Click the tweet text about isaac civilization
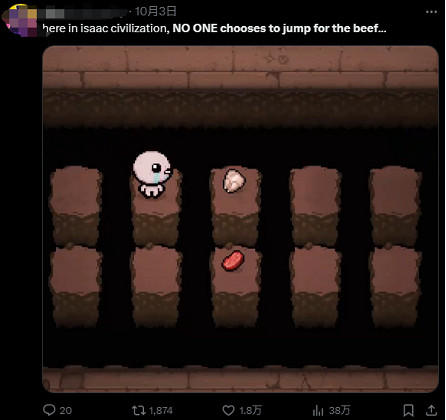 click(215, 28)
